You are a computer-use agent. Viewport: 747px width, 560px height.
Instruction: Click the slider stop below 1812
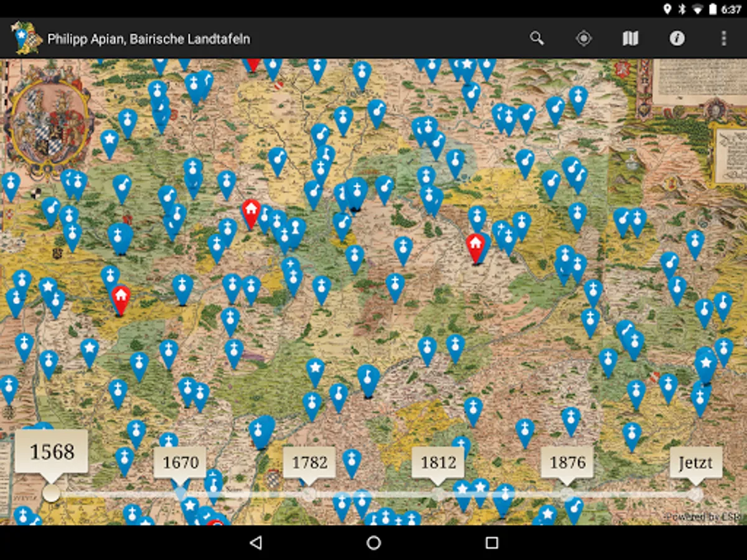438,495
